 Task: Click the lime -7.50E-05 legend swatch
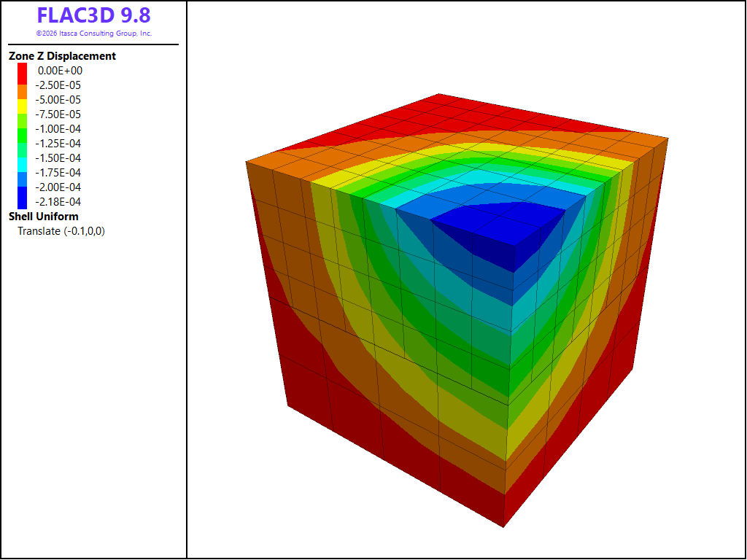(23, 121)
